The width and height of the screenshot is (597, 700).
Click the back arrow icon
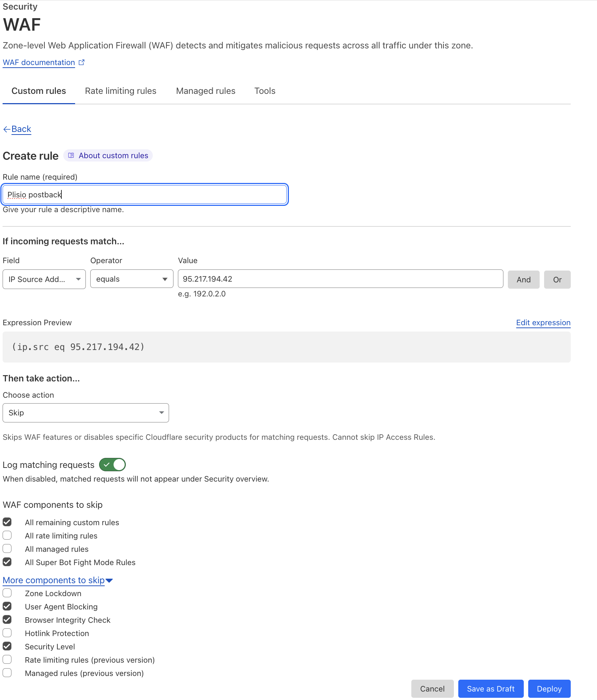pyautogui.click(x=7, y=129)
